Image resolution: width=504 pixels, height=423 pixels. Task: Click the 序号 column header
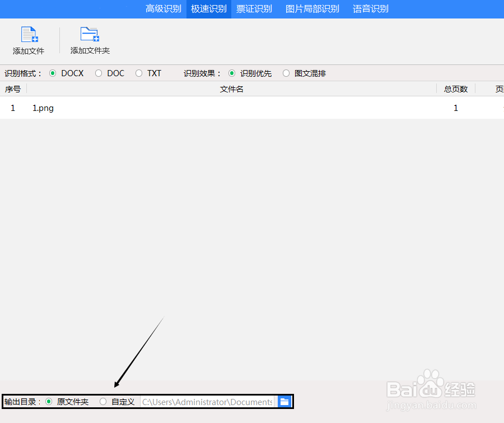(12, 89)
